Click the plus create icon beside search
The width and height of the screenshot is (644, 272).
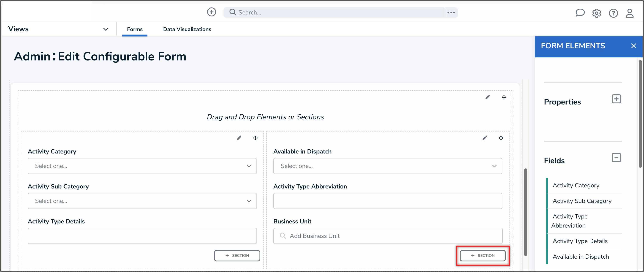(211, 12)
